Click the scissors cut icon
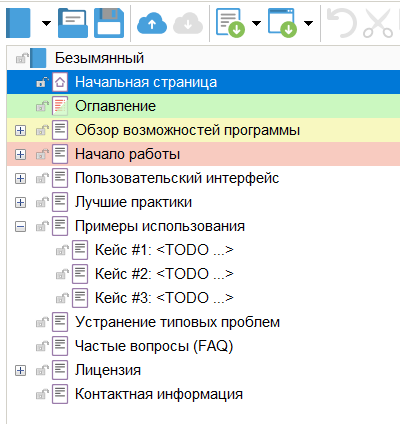Viewport: 400px width, 424px height. coord(378,23)
